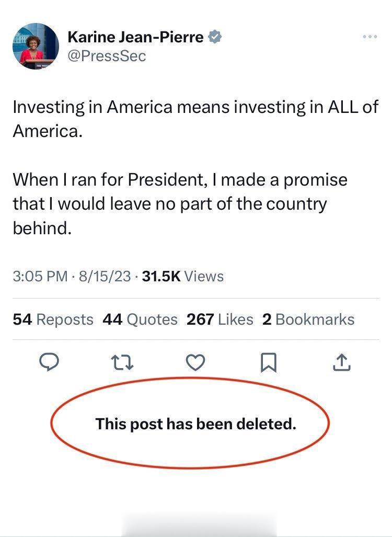The height and width of the screenshot is (537, 392).
Task: Open the reply speech bubble icon
Action: coord(49,362)
